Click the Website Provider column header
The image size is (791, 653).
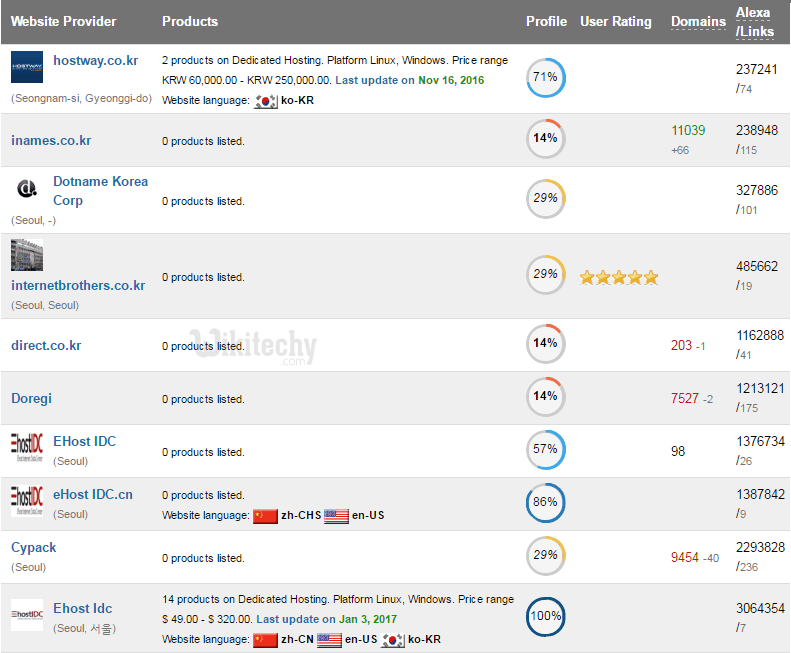pyautogui.click(x=64, y=22)
